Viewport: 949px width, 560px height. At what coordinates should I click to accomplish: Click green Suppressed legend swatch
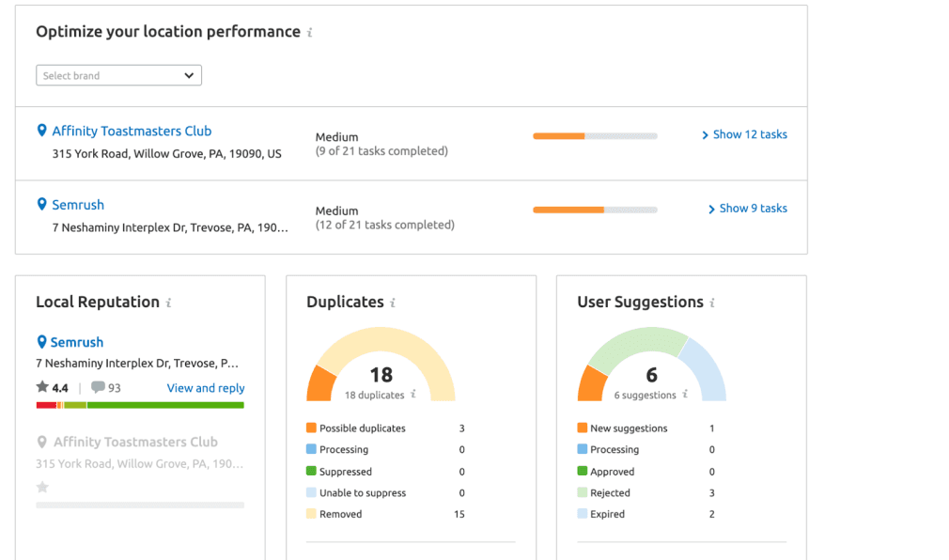(x=311, y=471)
